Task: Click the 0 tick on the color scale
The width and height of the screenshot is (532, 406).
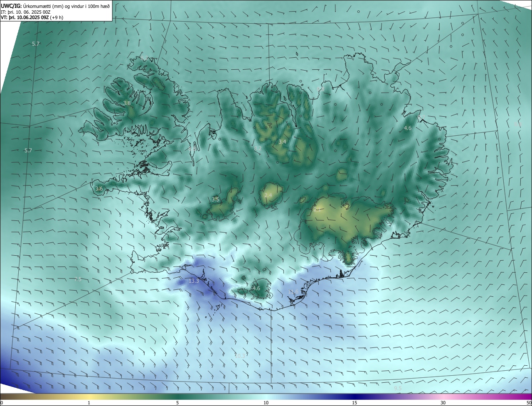Action: [2, 403]
